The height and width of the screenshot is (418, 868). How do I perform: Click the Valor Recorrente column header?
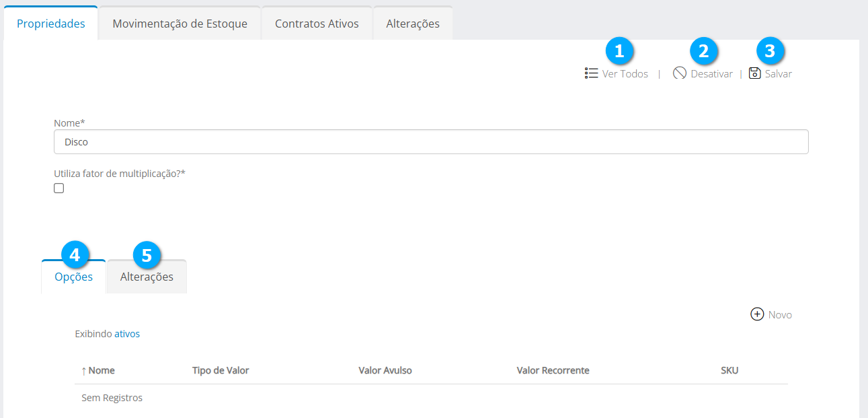click(x=553, y=371)
